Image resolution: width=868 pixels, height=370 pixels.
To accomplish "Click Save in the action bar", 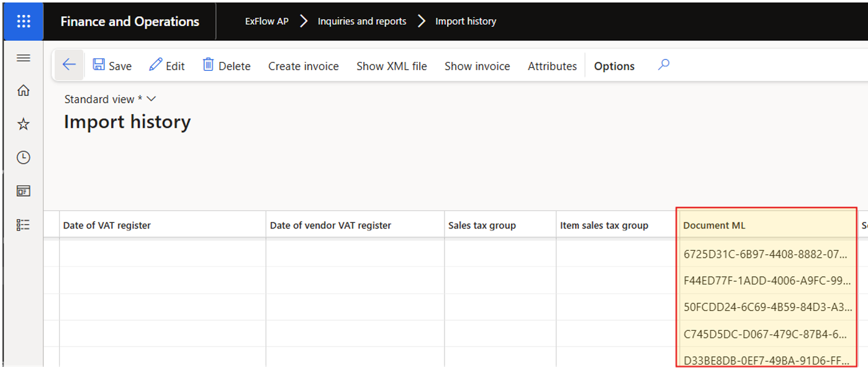I will click(x=112, y=66).
